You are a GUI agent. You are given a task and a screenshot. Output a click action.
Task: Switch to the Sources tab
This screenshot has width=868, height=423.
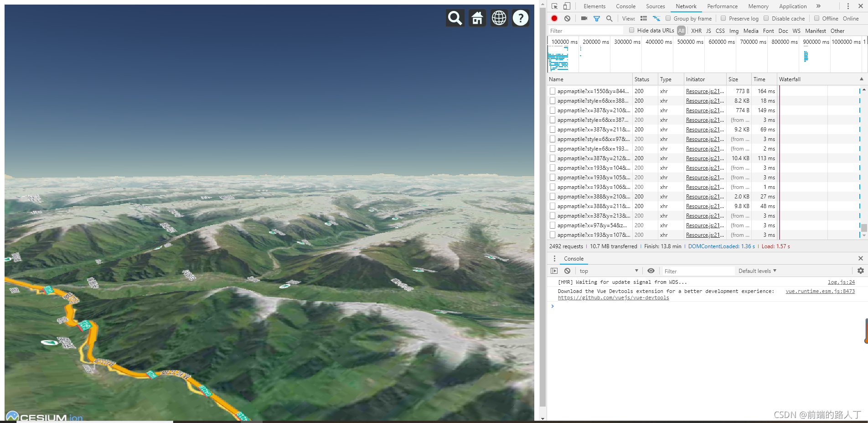pos(655,6)
